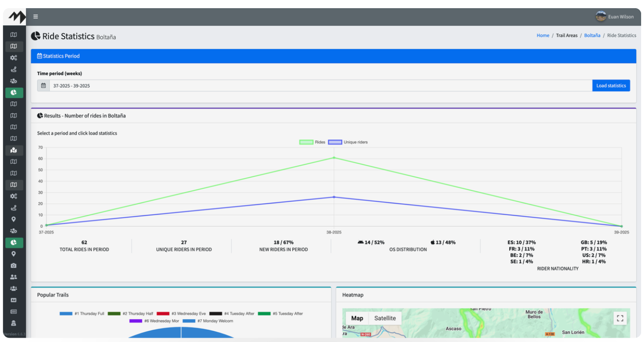
Task: Collapse the Statistics Period panel header
Action: 58,56
